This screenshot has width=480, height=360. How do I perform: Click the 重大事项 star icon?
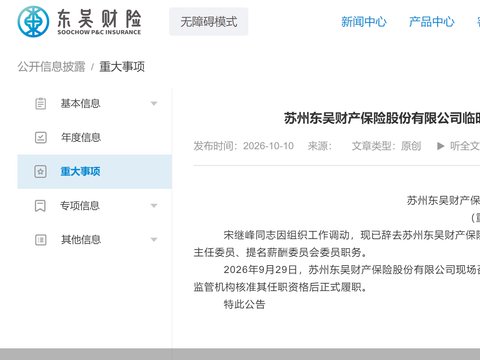click(41, 172)
